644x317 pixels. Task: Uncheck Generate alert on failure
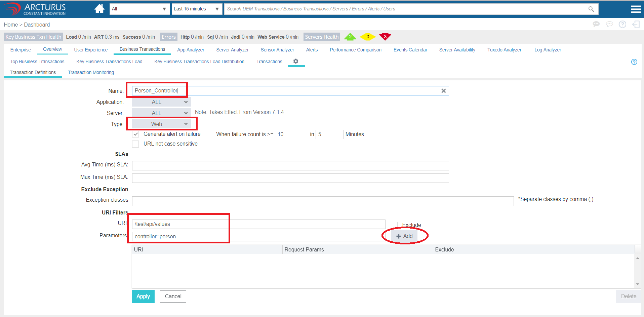135,134
